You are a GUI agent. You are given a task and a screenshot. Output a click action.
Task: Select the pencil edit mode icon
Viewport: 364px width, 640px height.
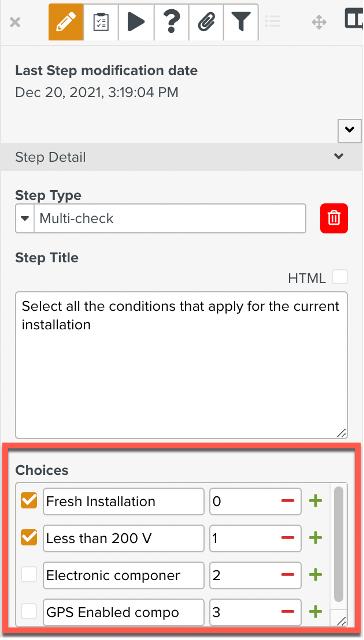[x=66, y=22]
